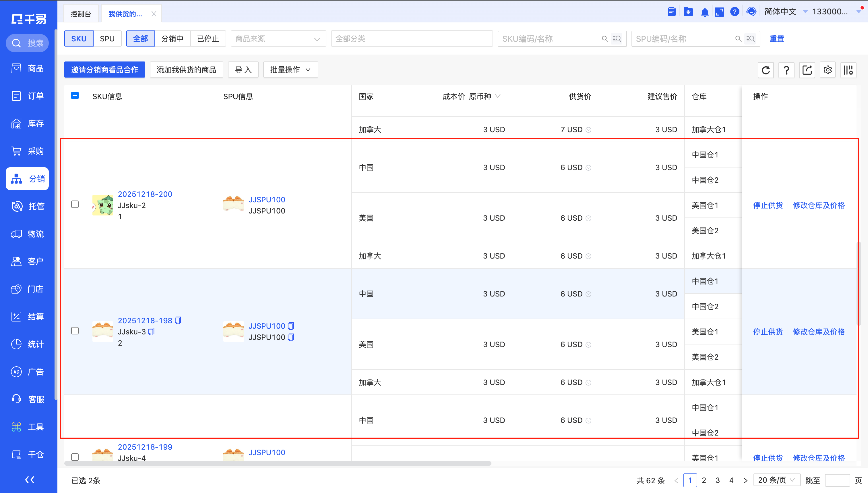Open the 全部分类 category selector
The height and width of the screenshot is (493, 868).
pos(412,38)
